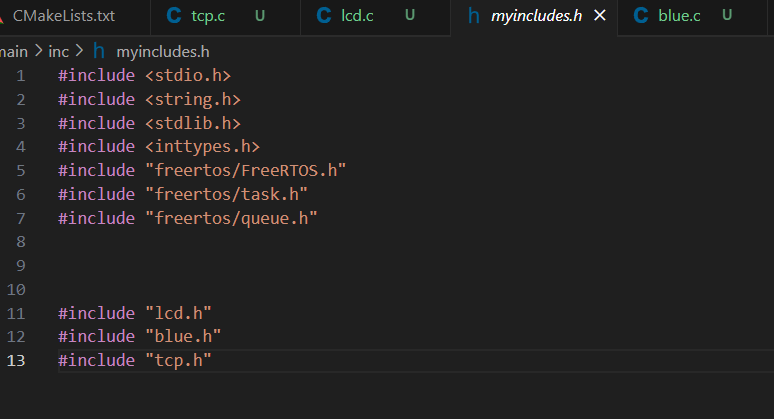
Task: Click the "lcd.h" include string
Action: coord(179,313)
